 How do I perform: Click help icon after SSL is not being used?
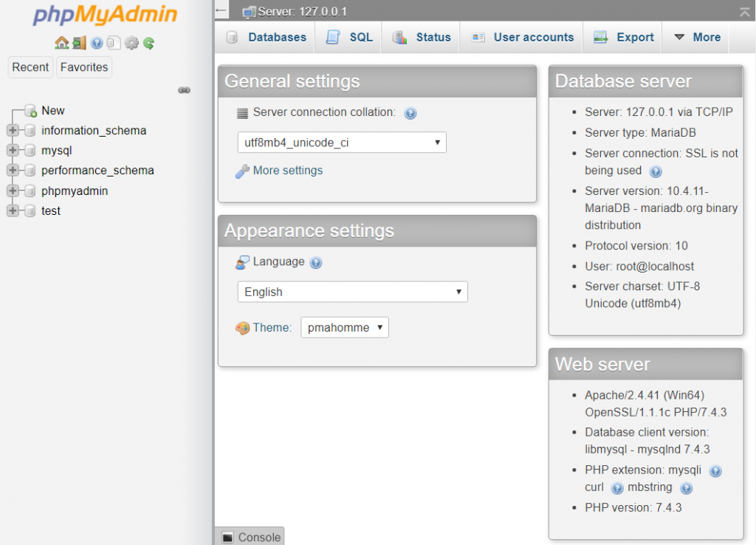656,171
